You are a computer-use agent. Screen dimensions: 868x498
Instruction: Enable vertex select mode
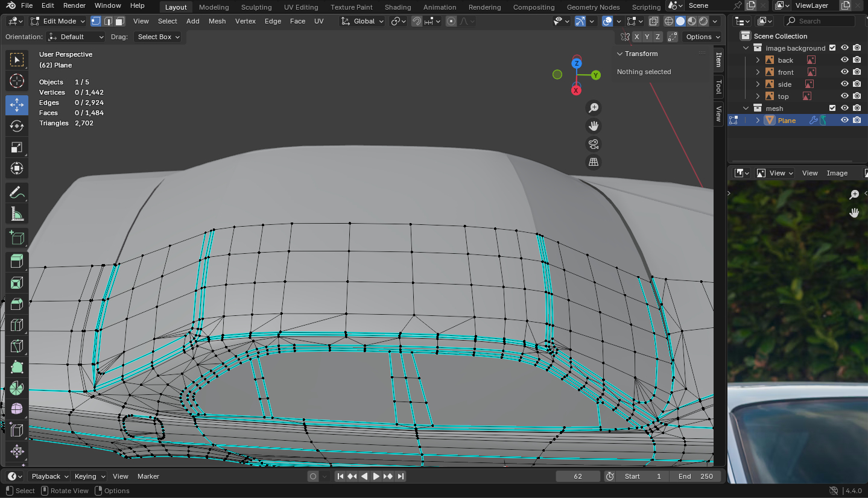96,21
